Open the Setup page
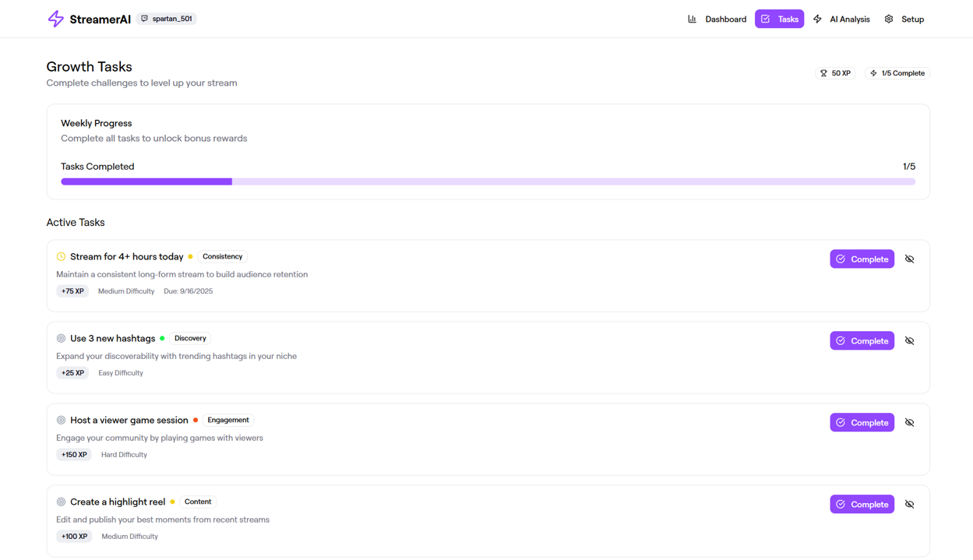 [x=904, y=19]
